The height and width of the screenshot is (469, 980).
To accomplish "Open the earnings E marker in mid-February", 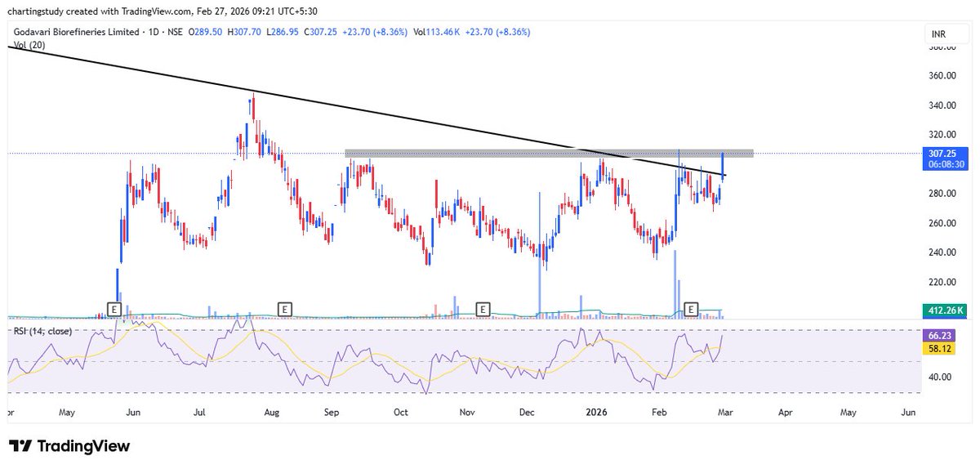I will [692, 309].
